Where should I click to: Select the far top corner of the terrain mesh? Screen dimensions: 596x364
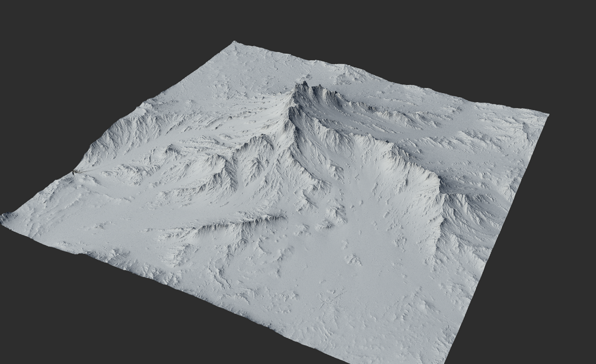[x=234, y=44]
